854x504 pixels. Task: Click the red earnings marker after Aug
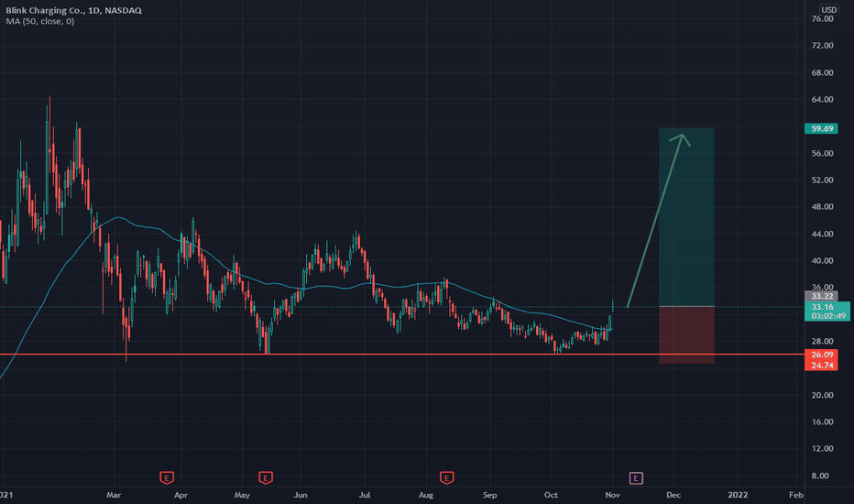click(446, 477)
